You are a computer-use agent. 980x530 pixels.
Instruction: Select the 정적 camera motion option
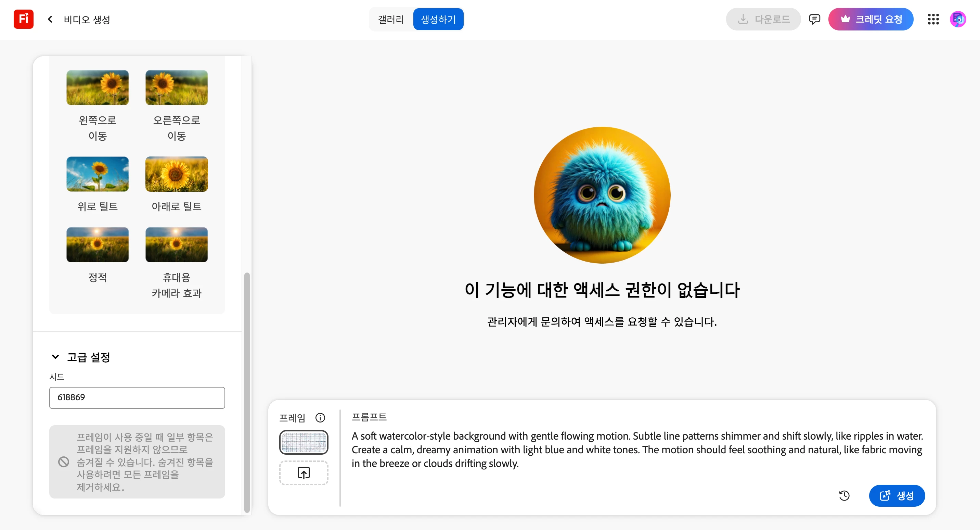coord(98,245)
